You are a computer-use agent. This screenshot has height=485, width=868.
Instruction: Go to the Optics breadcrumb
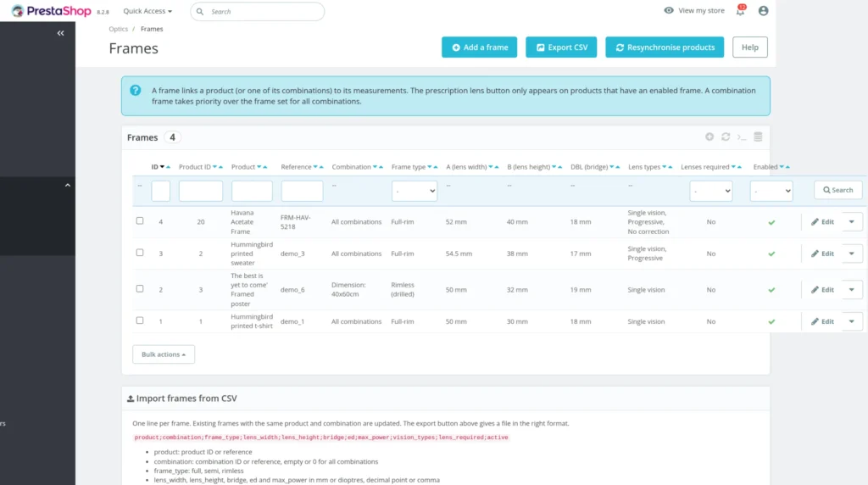tap(118, 29)
